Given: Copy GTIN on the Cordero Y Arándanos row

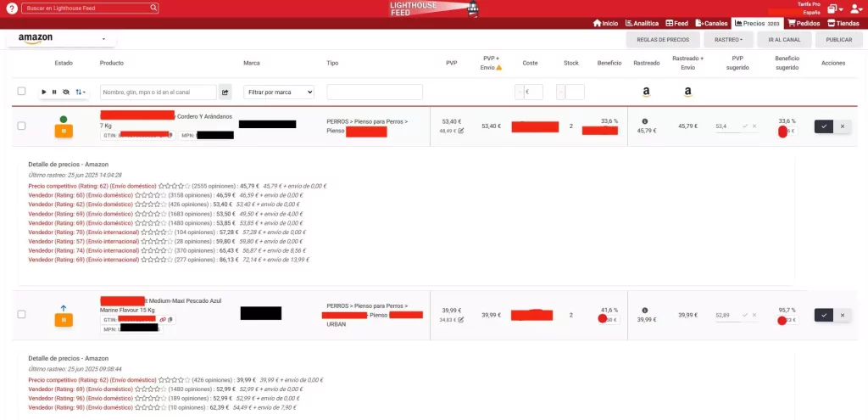Looking at the screenshot, I should coord(171,135).
